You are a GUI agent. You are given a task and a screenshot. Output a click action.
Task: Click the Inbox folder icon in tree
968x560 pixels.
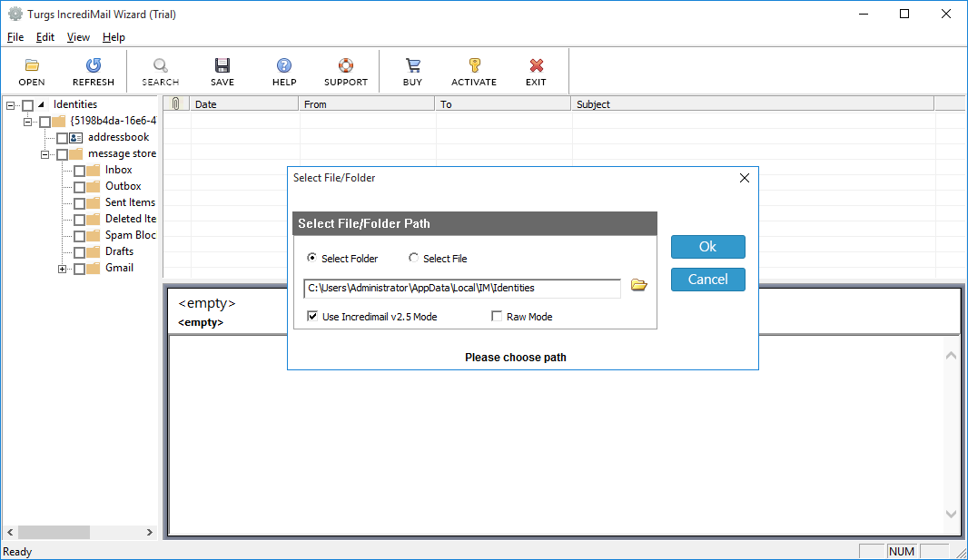point(94,171)
